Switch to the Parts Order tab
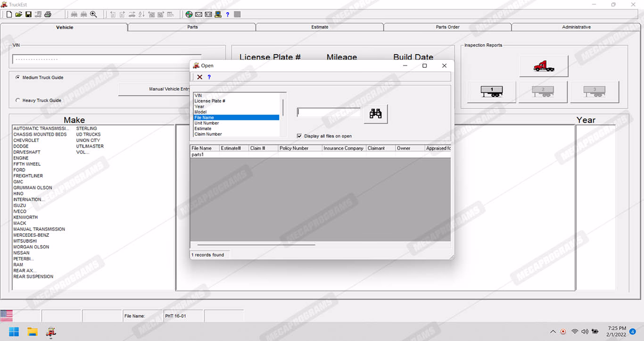This screenshot has height=341, width=644. (x=447, y=27)
